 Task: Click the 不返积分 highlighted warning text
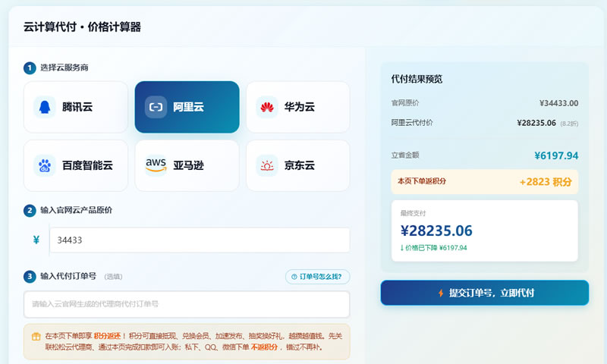pyautogui.click(x=264, y=347)
